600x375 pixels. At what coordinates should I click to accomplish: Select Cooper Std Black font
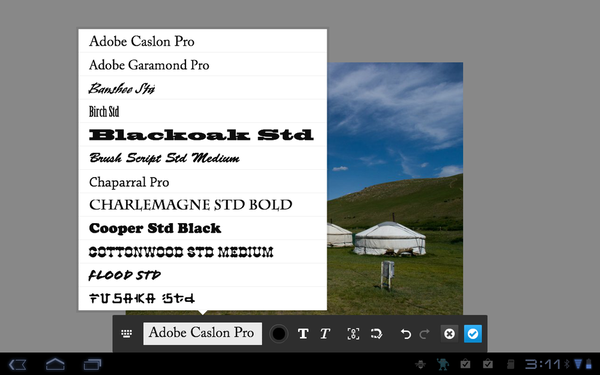point(202,228)
